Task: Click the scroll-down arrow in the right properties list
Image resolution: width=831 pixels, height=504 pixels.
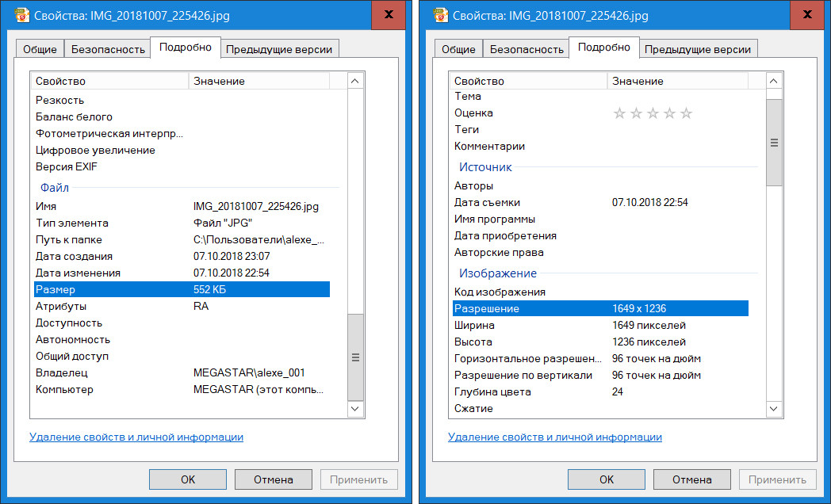Action: 774,408
